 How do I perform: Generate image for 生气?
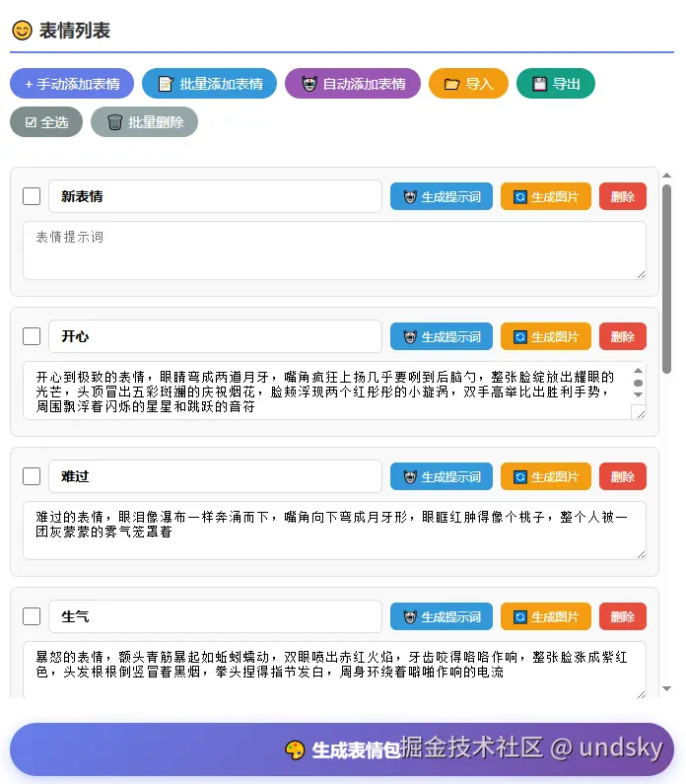click(546, 616)
